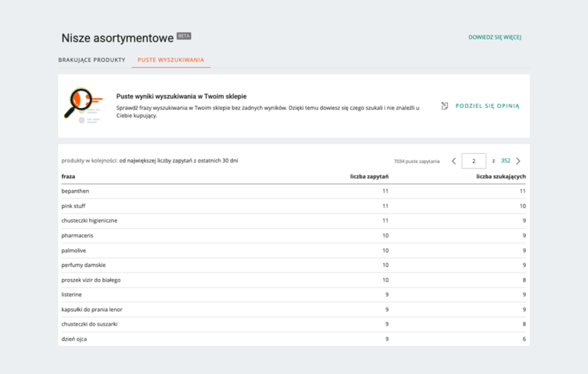The width and height of the screenshot is (588, 374).
Task: Select the dzień ojca phrase
Action: click(74, 339)
